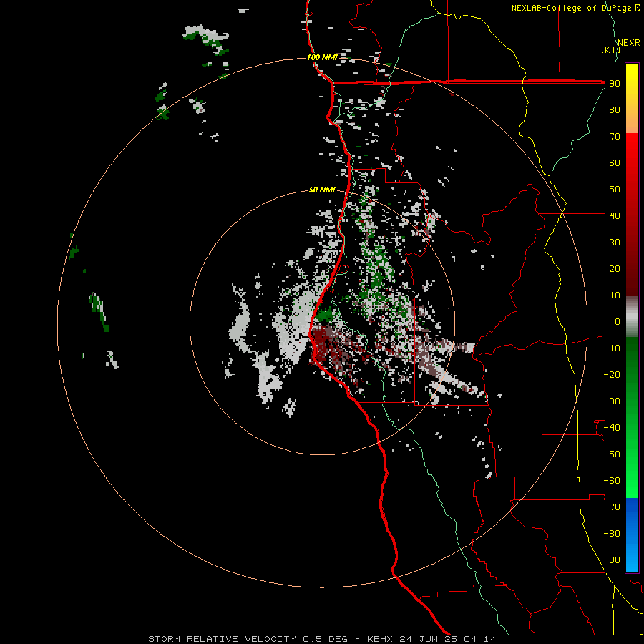644x644 pixels.
Task: Click the -70 value on the velocity scale
Action: tap(612, 507)
